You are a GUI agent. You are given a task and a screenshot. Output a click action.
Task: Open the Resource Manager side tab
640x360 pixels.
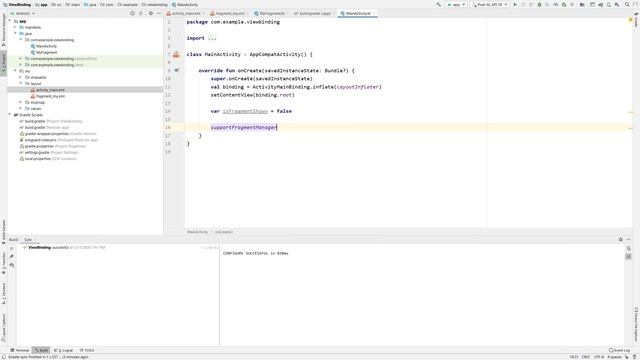[4, 31]
